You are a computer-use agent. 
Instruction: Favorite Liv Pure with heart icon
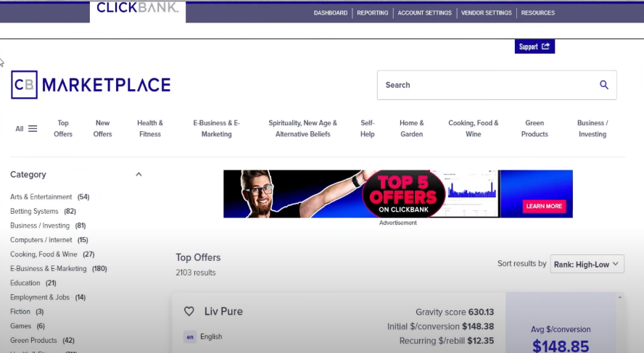coord(189,312)
